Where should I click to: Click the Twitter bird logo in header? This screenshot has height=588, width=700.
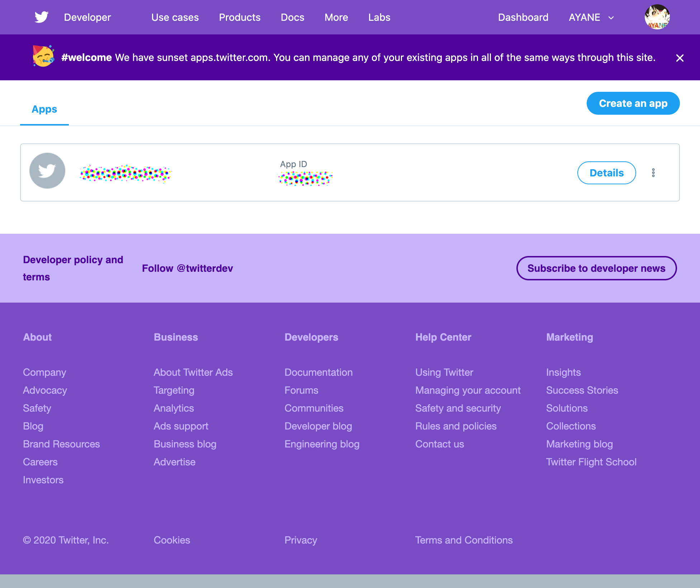(42, 17)
